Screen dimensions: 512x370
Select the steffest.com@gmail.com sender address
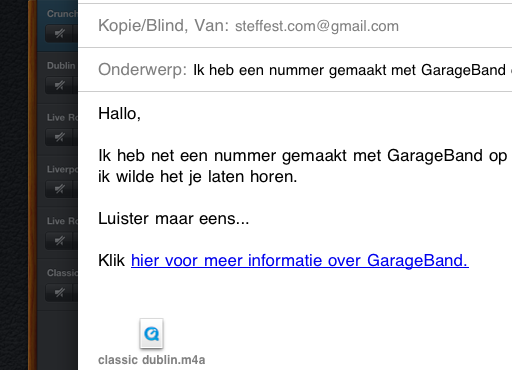(317, 26)
